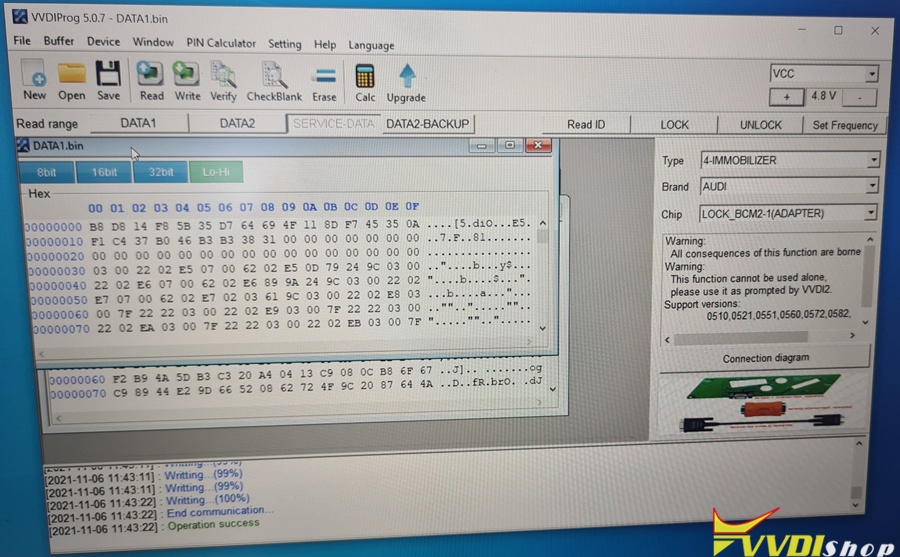Decrease voltage with the - button
This screenshot has width=900, height=557.
(x=859, y=98)
